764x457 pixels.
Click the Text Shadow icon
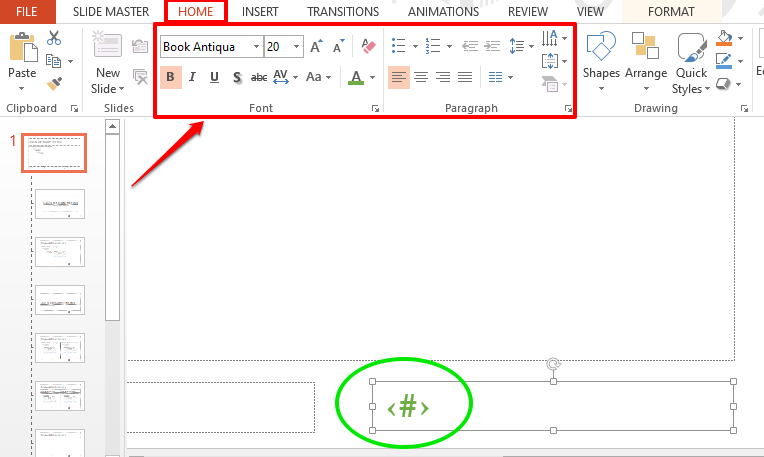click(x=236, y=77)
